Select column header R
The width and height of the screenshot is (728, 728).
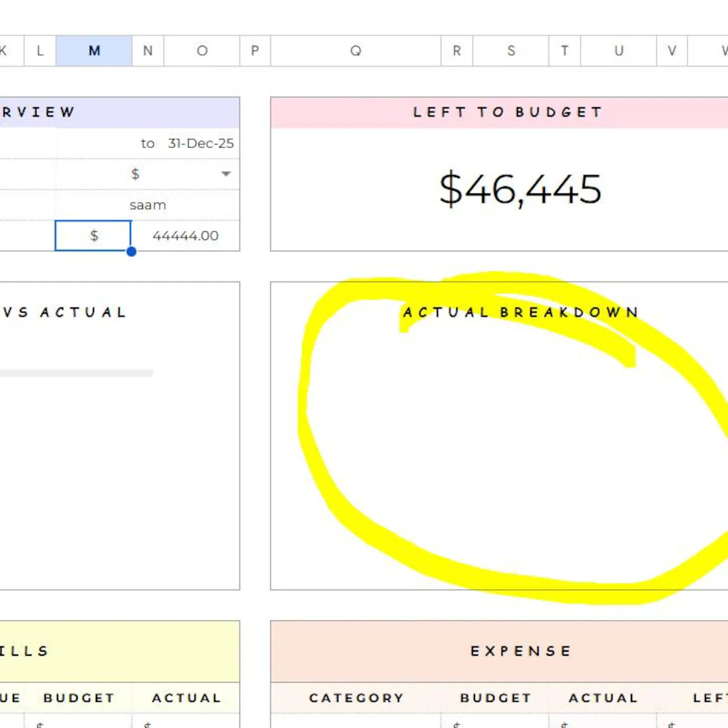(457, 51)
